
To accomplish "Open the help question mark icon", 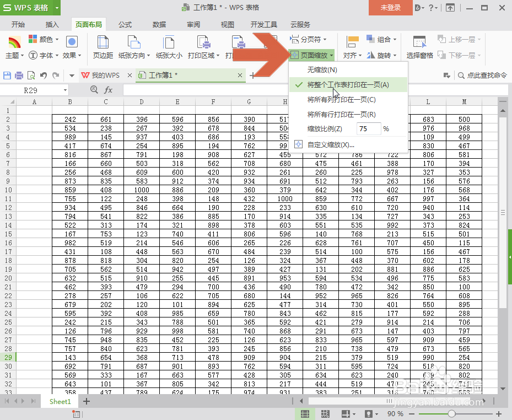I will pos(431,8).
